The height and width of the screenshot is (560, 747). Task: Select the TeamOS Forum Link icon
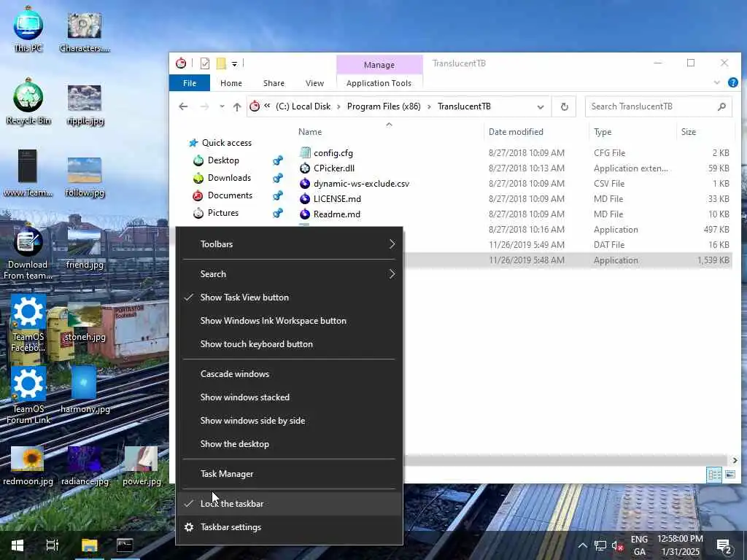tap(28, 395)
